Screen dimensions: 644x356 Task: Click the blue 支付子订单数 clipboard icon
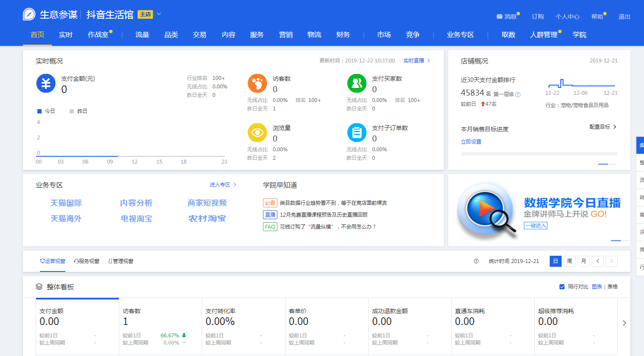pyautogui.click(x=356, y=133)
